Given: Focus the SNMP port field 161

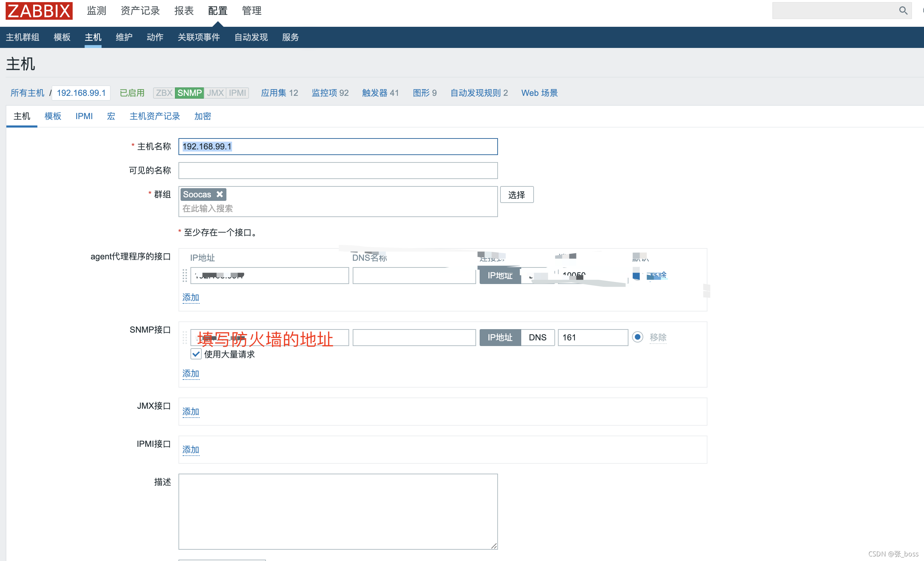Looking at the screenshot, I should (593, 337).
